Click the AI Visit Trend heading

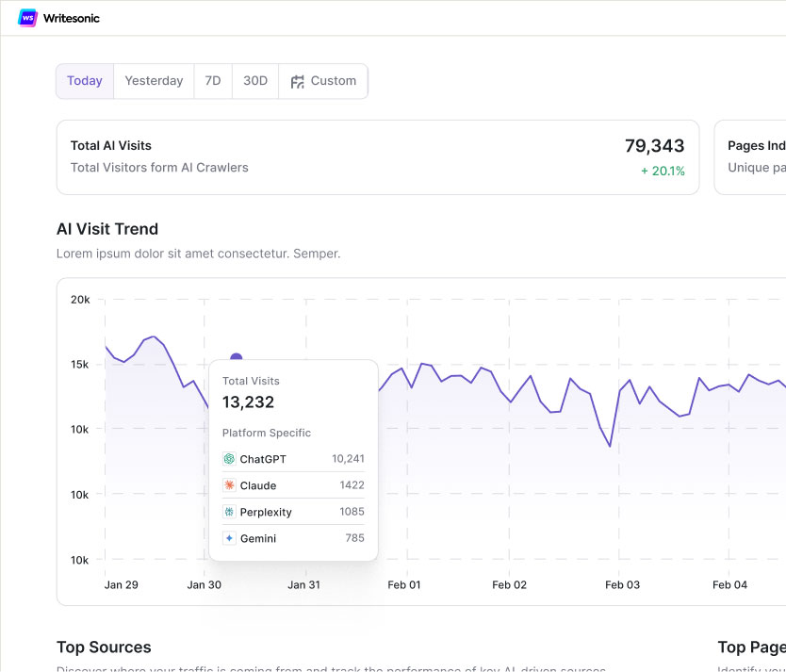107,229
